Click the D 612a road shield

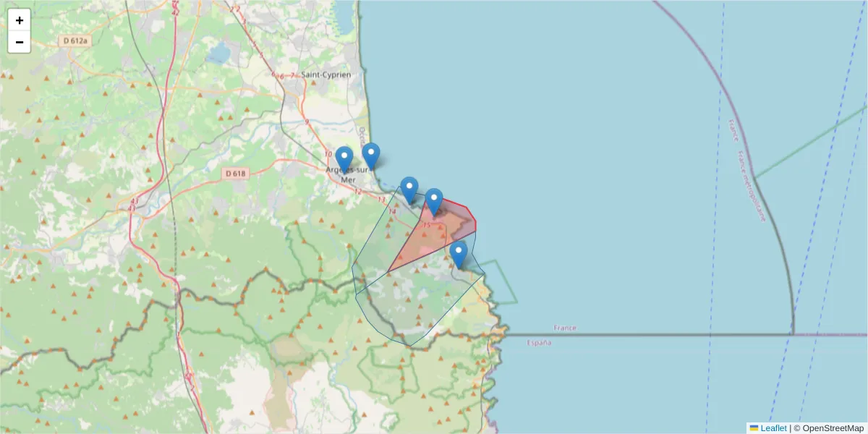click(x=75, y=41)
